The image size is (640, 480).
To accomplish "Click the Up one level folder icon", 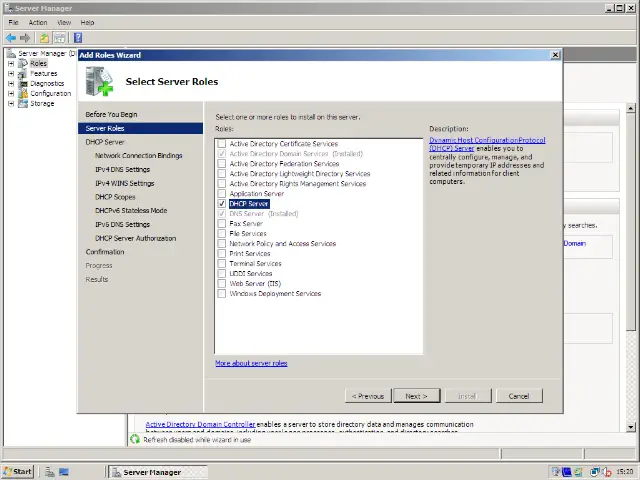I will coord(45,38).
